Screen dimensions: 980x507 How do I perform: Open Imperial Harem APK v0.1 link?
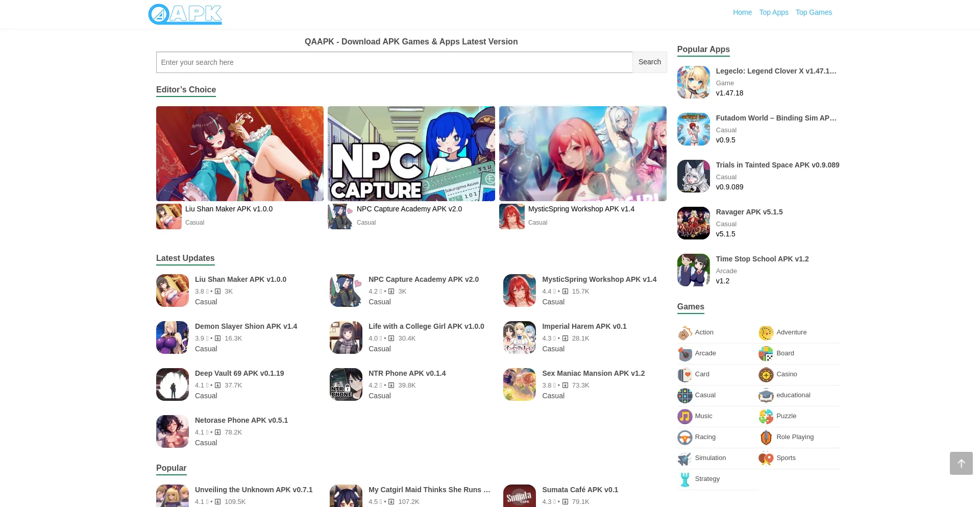pyautogui.click(x=584, y=326)
